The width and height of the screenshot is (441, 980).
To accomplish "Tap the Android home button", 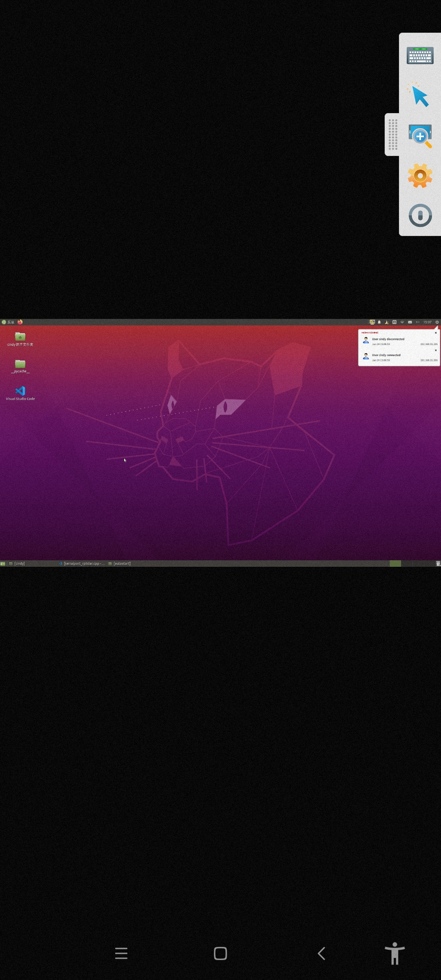I will (220, 953).
